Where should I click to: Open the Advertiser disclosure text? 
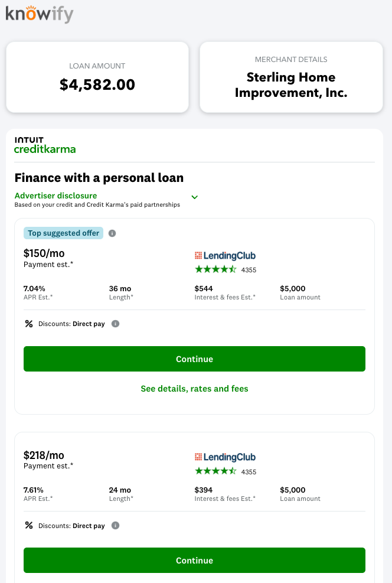click(x=55, y=196)
